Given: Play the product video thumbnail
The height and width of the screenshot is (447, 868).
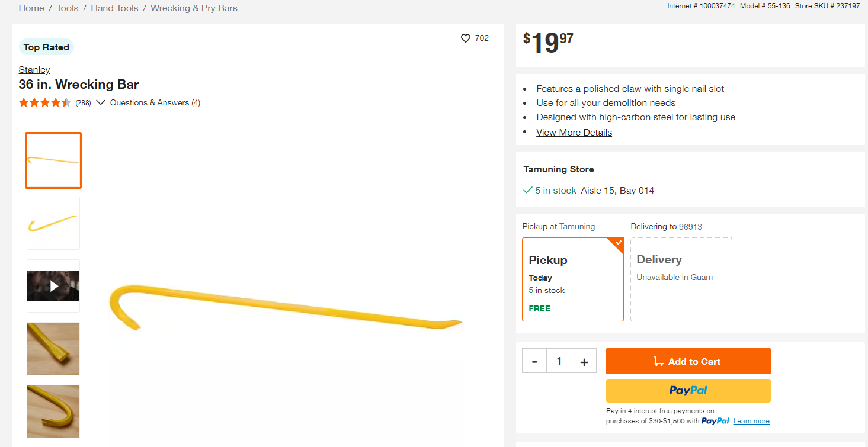Looking at the screenshot, I should point(53,286).
